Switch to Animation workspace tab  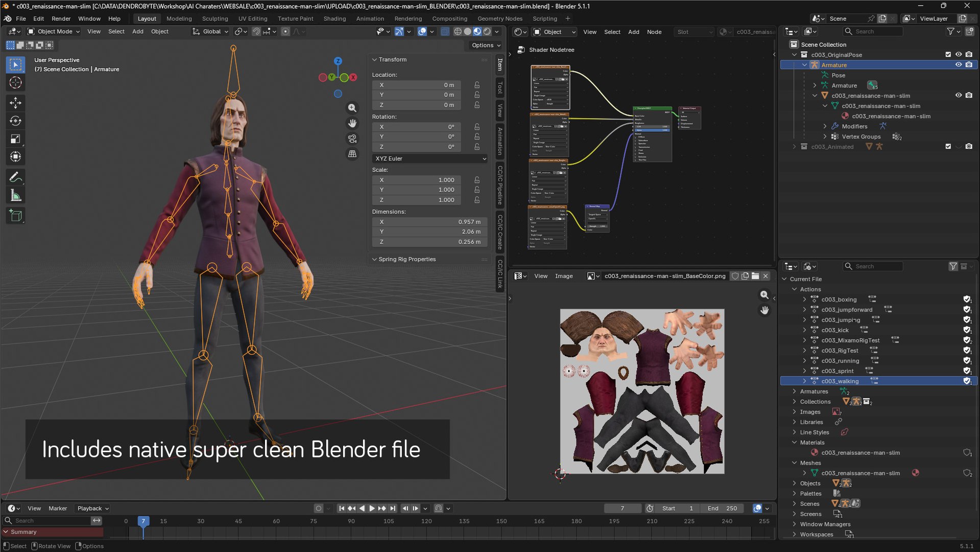(x=370, y=18)
